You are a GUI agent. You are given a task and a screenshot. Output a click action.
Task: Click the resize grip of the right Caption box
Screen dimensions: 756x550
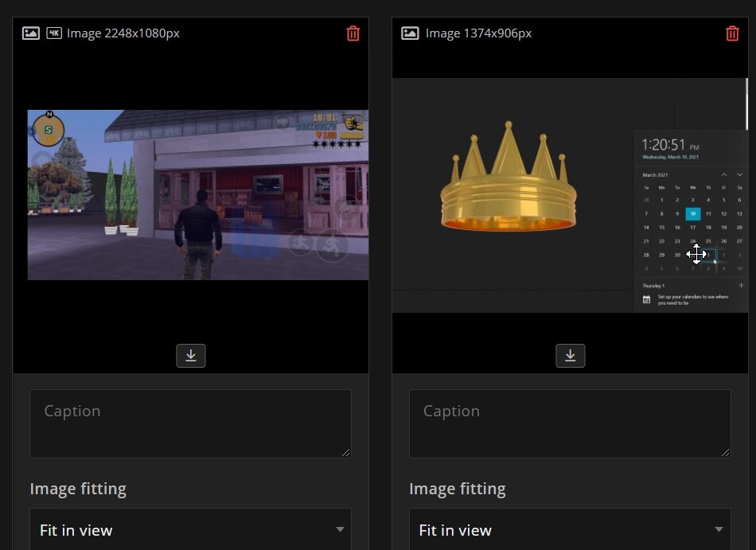725,452
